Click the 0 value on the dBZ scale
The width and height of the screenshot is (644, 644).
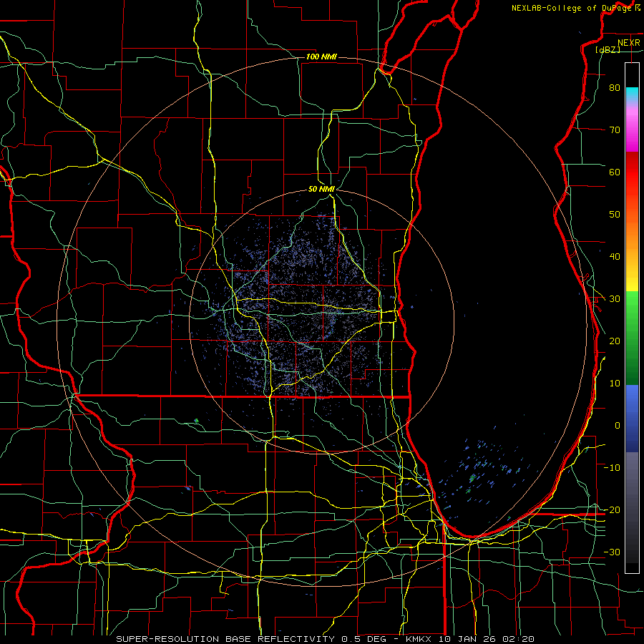tap(617, 426)
